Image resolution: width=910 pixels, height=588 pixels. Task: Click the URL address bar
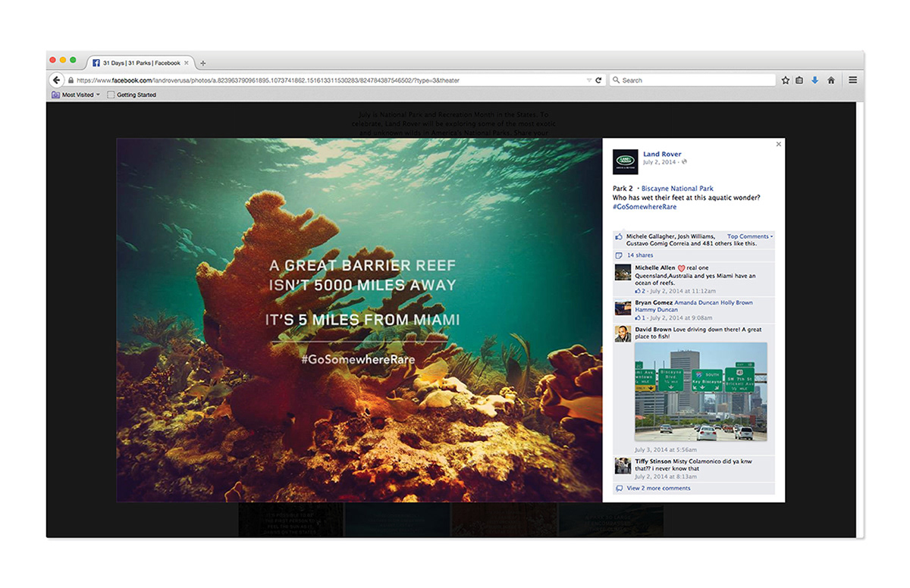pyautogui.click(x=331, y=80)
